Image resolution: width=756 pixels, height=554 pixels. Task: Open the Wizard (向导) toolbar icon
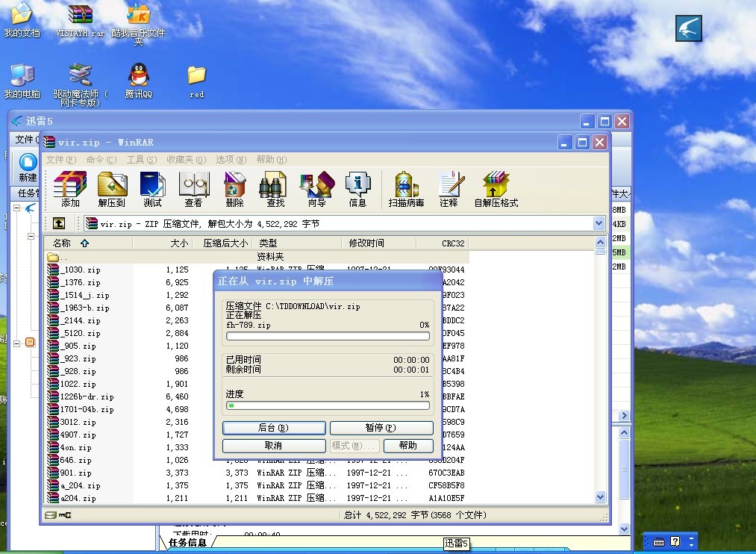[x=316, y=189]
